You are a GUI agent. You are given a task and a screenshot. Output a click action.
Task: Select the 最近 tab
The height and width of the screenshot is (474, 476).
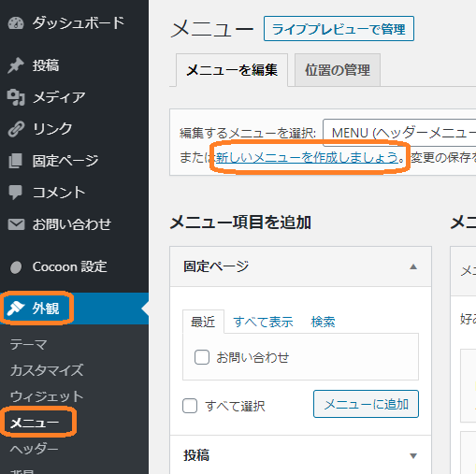(203, 322)
